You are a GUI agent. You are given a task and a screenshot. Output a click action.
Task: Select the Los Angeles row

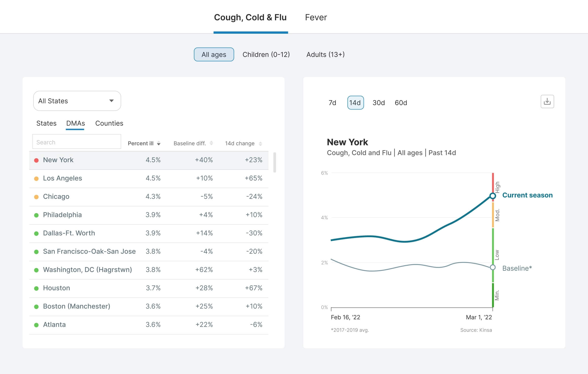tap(149, 178)
